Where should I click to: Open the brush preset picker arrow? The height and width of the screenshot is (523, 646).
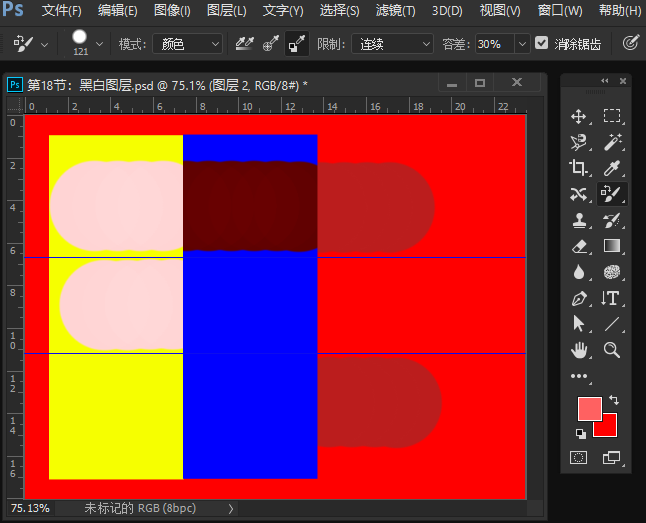pos(99,44)
